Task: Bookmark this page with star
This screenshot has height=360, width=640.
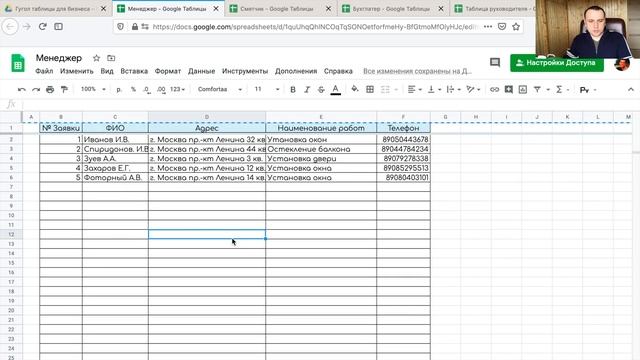Action: pos(516,27)
